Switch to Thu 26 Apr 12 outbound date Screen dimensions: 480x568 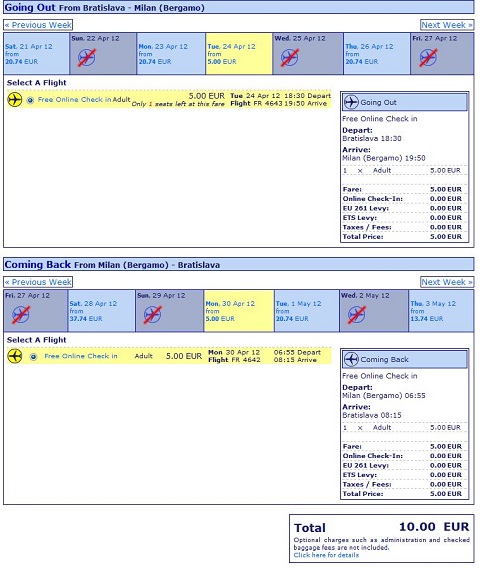point(377,54)
